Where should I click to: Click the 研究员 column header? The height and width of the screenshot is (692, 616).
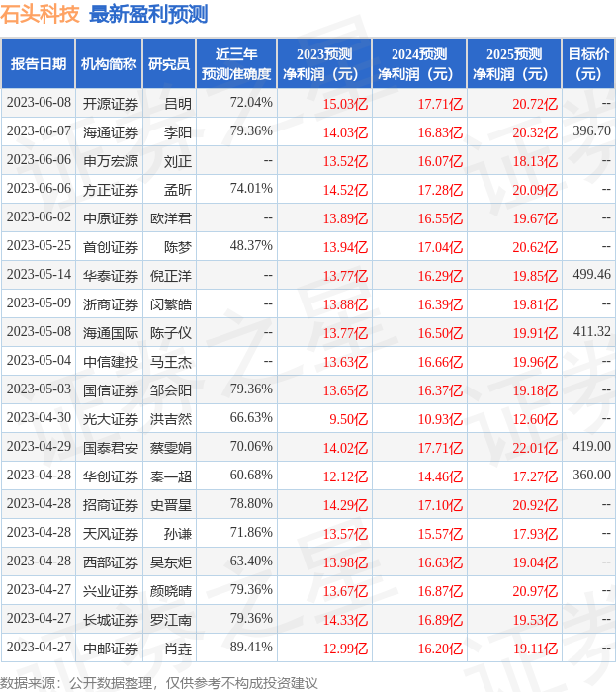169,63
